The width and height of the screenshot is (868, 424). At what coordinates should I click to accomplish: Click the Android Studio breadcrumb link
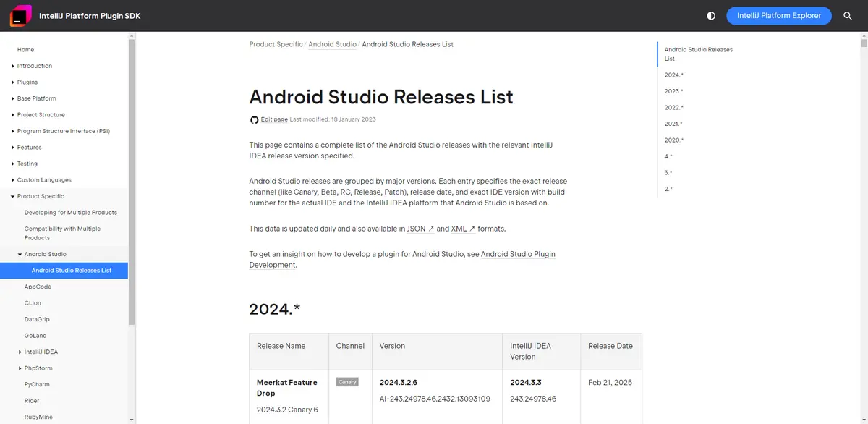point(332,43)
